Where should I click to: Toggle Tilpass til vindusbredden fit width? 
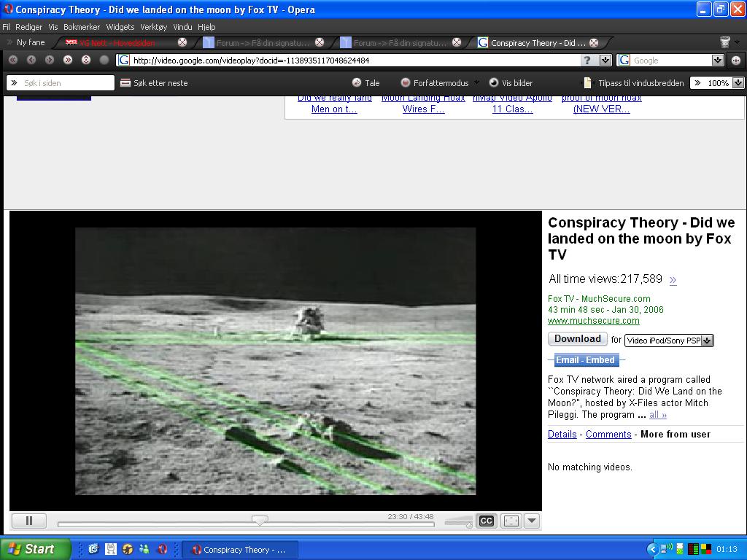click(634, 83)
